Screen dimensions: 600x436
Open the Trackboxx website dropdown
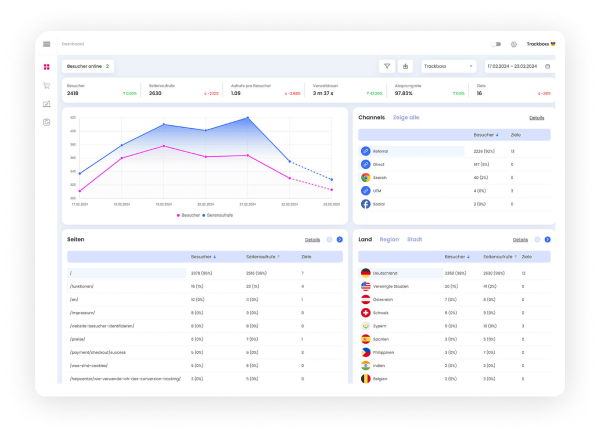448,66
